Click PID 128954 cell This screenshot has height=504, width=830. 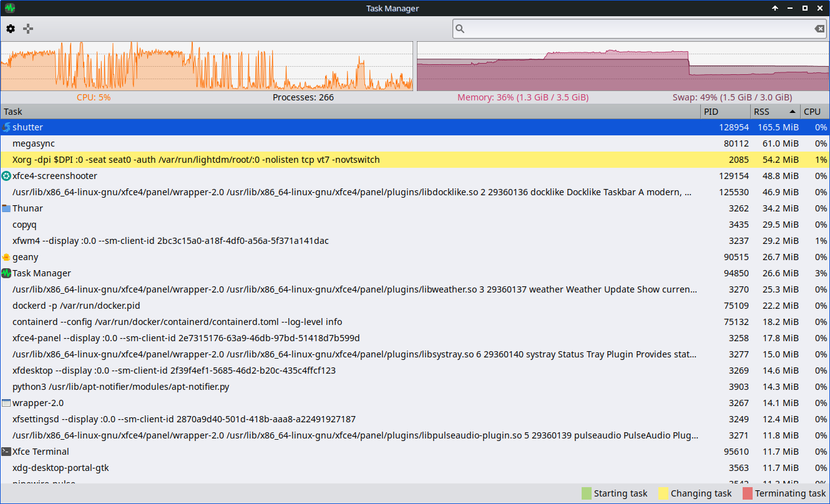(x=734, y=127)
